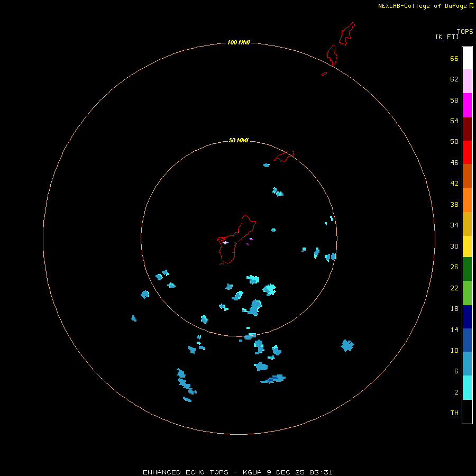The image size is (476, 476).
Task: Click legend value '14'
Action: pyautogui.click(x=454, y=329)
